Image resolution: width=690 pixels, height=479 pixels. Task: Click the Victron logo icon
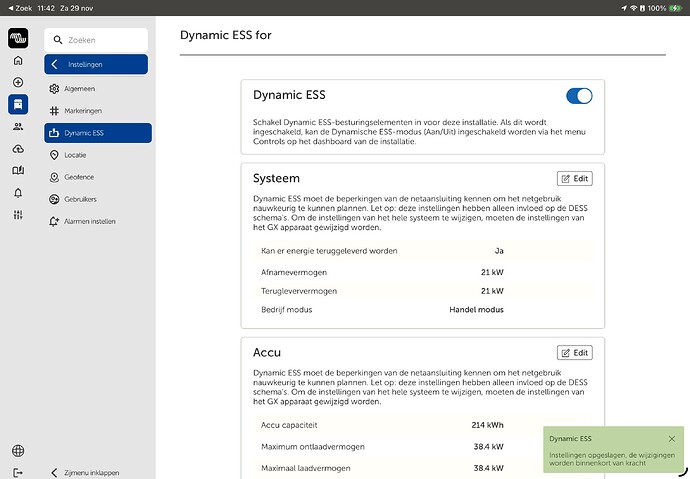(x=18, y=38)
